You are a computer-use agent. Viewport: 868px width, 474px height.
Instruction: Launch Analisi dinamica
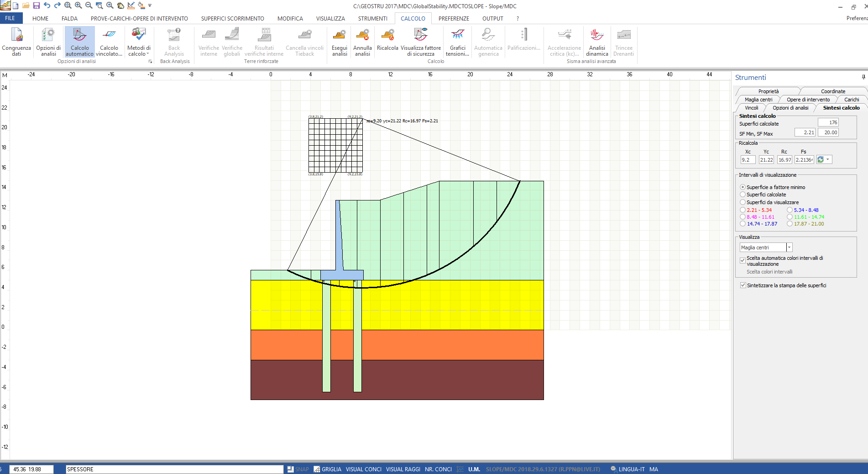click(x=597, y=42)
